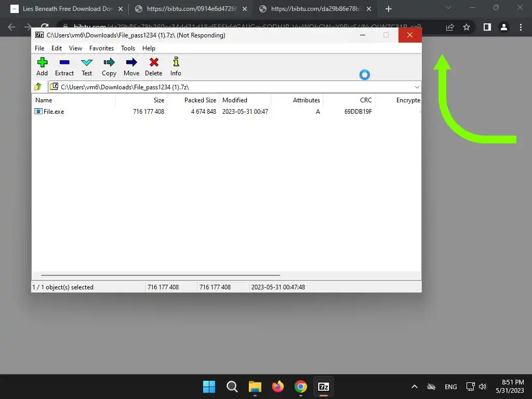Click the share page icon in Chrome
This screenshot has height=399, width=532.
[450, 27]
